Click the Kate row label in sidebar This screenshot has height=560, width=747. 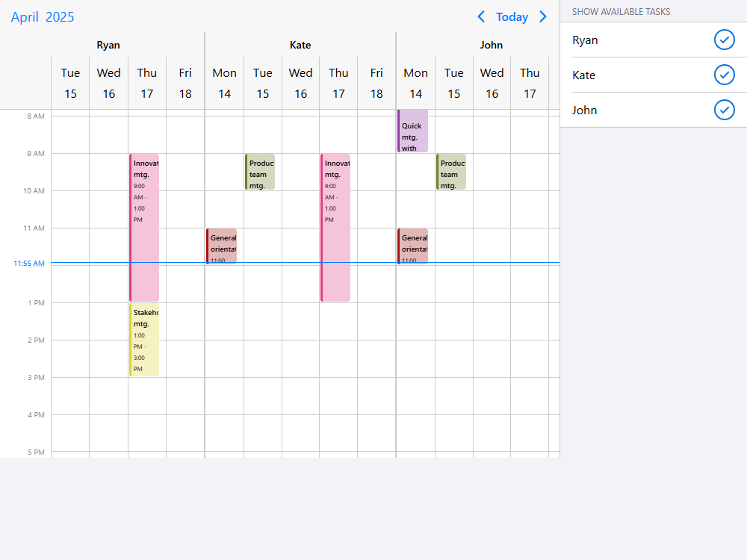(583, 75)
